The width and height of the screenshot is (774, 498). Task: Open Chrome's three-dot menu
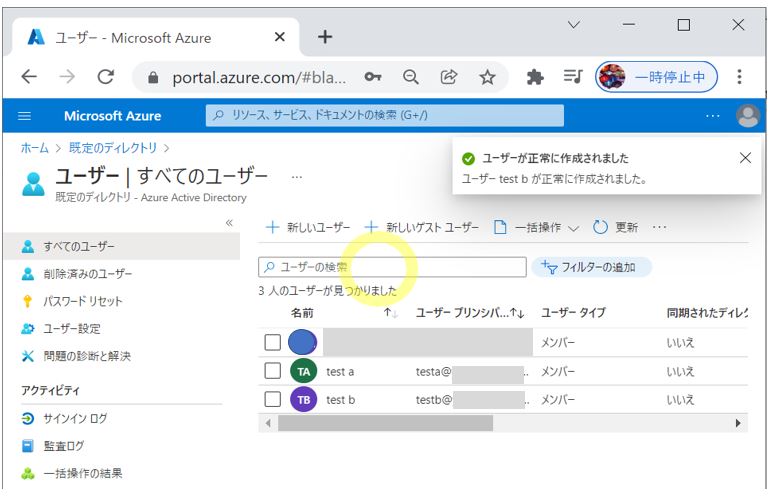pos(739,77)
